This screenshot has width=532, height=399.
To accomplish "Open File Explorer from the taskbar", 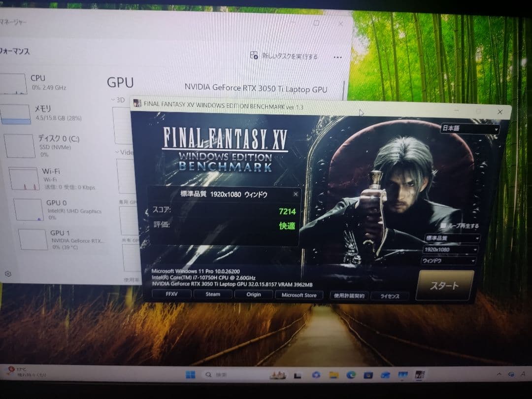I will pos(333,375).
